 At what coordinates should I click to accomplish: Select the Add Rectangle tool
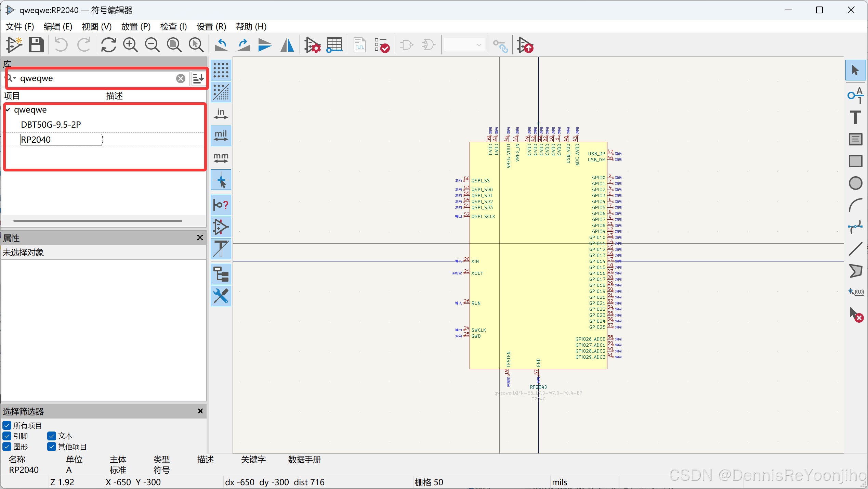tap(855, 161)
